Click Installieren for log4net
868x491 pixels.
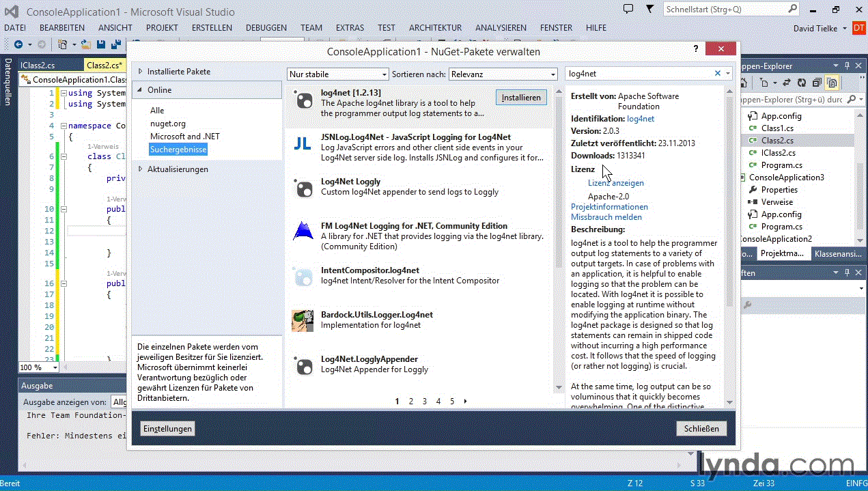(x=521, y=98)
